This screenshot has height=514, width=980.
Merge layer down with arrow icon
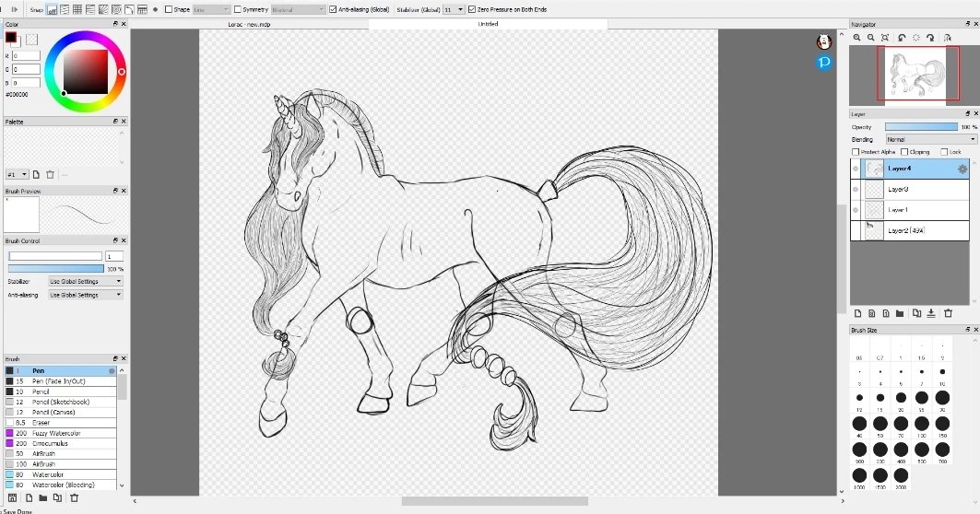click(x=931, y=313)
